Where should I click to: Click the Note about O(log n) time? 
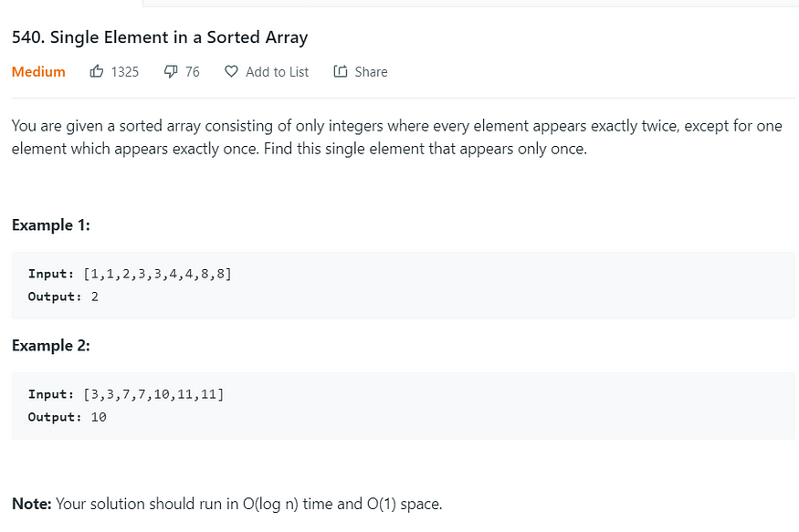(227, 504)
